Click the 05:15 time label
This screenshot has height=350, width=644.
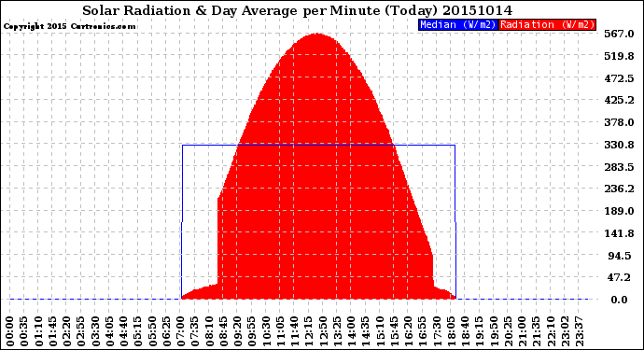pyautogui.click(x=138, y=331)
